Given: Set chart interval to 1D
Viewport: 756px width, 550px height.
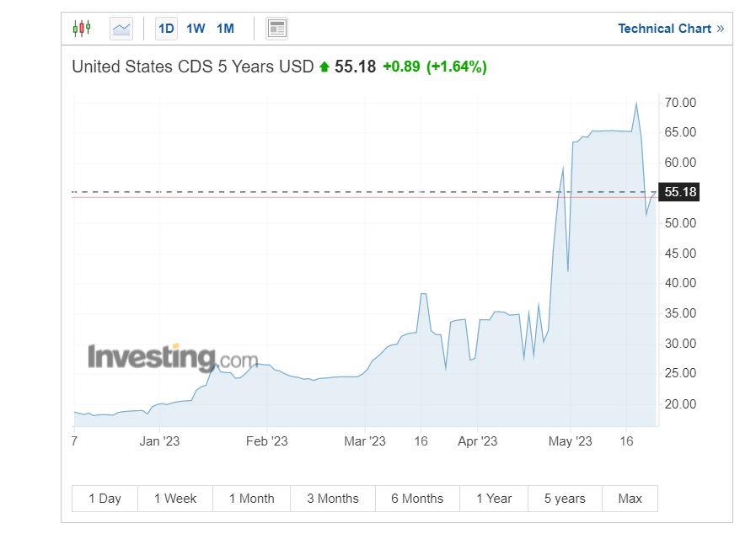Looking at the screenshot, I should pos(166,29).
